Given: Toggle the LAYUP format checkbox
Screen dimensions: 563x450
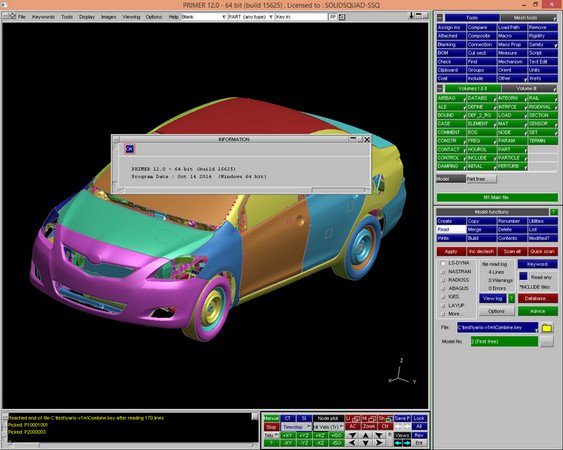Looking at the screenshot, I should tap(443, 305).
